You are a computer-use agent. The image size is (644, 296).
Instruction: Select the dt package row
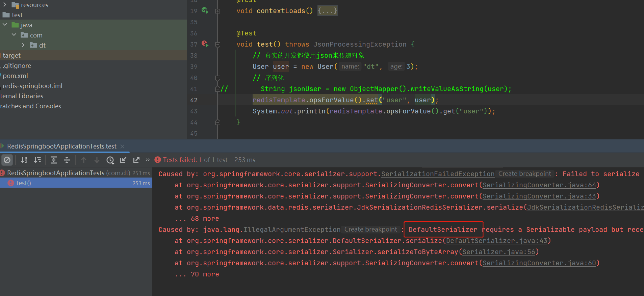point(93,45)
